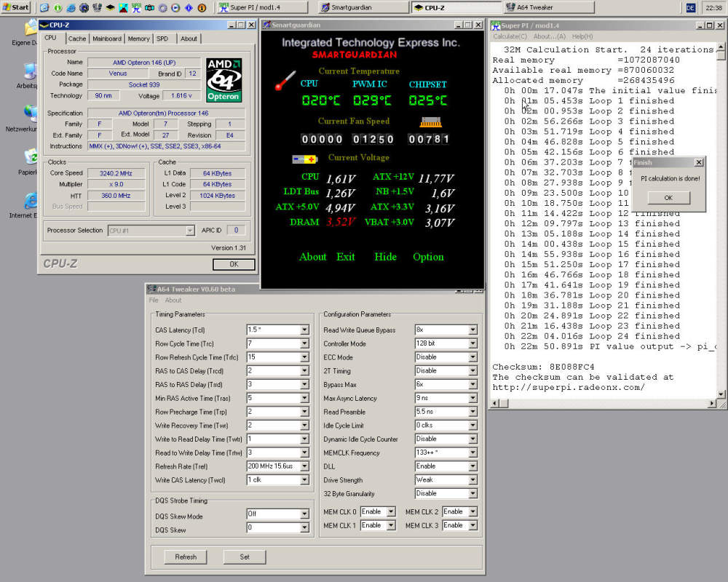Click the green info quick launch icon

tap(58, 7)
